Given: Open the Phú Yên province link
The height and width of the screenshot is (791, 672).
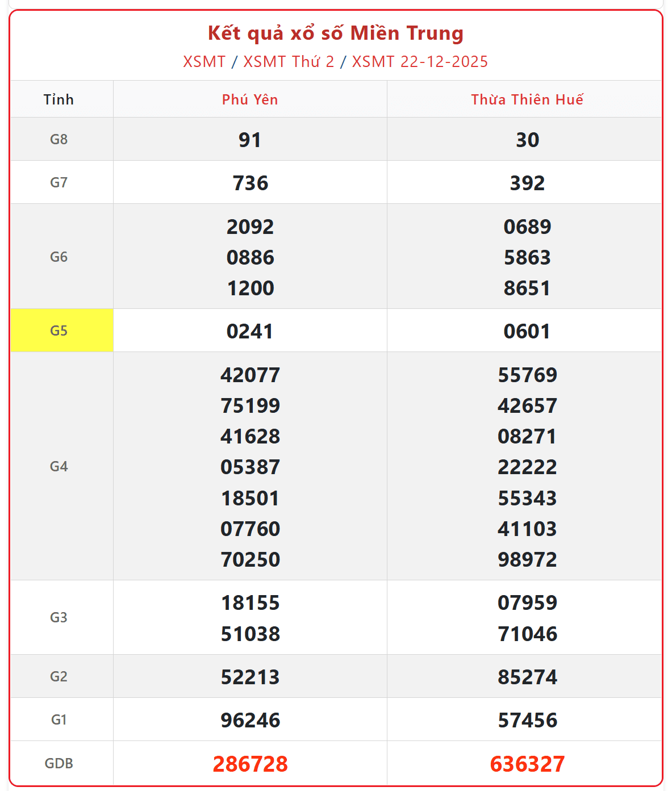Looking at the screenshot, I should point(250,100).
